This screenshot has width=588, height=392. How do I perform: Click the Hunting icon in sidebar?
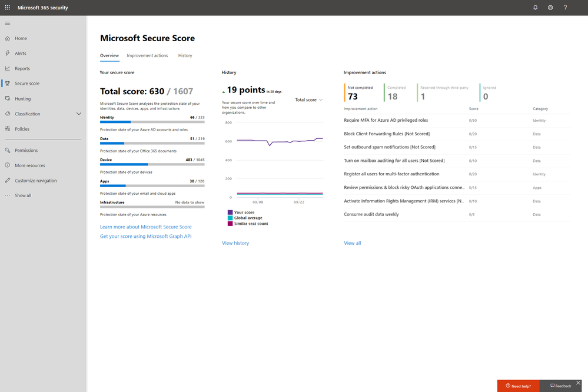tap(8, 99)
